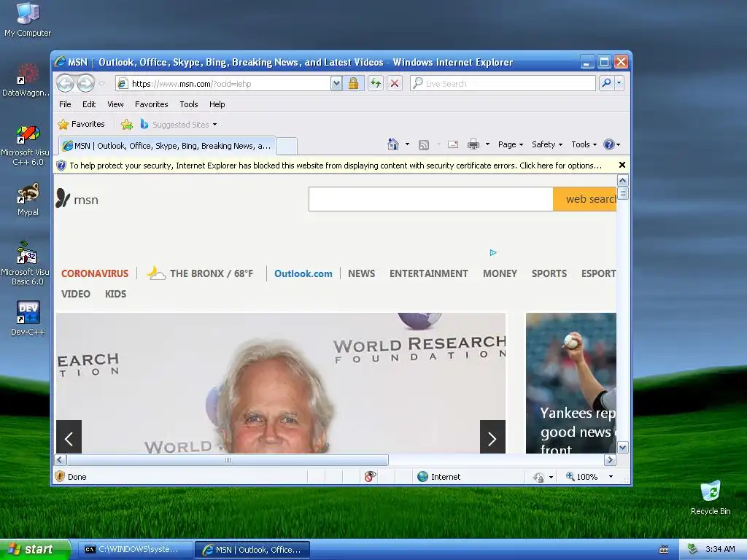This screenshot has width=747, height=560.
Task: Click the Internet zone globe icon
Action: click(x=422, y=477)
